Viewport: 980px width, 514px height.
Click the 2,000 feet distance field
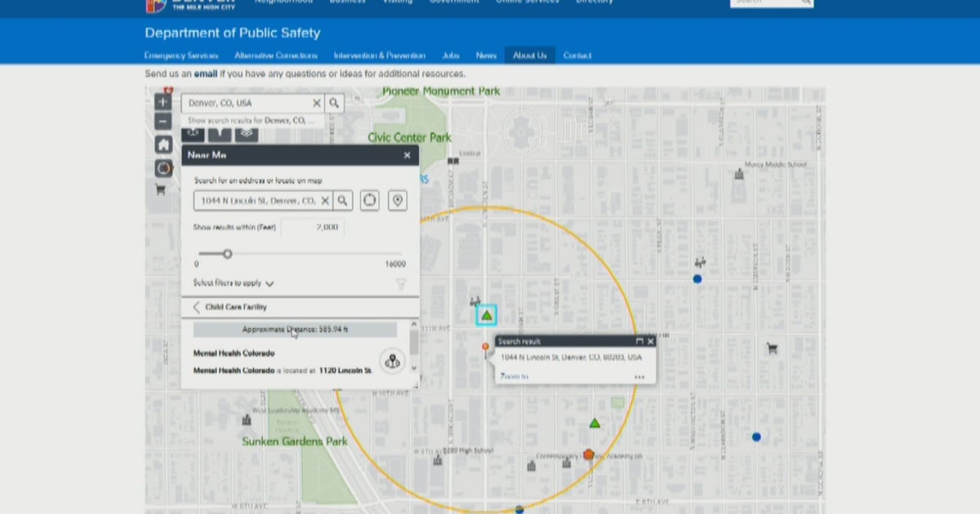coord(313,228)
